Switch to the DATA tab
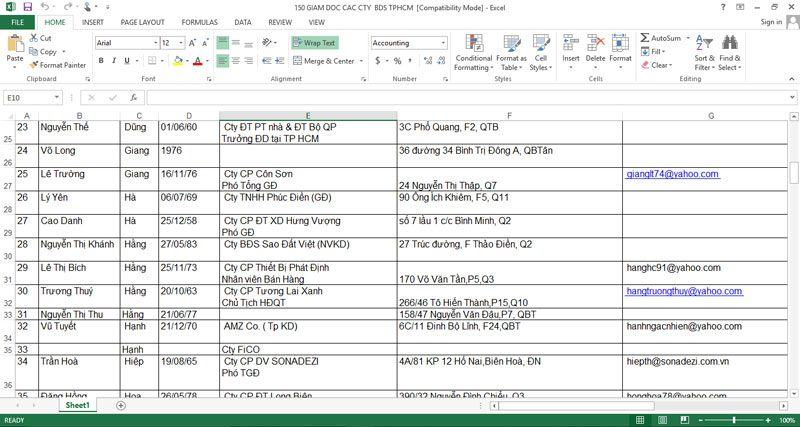 pyautogui.click(x=243, y=22)
